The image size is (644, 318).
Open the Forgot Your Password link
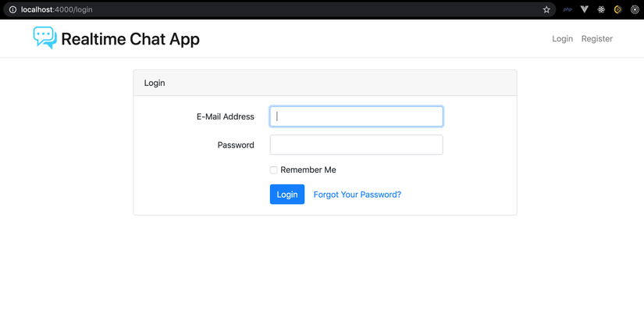tap(358, 195)
